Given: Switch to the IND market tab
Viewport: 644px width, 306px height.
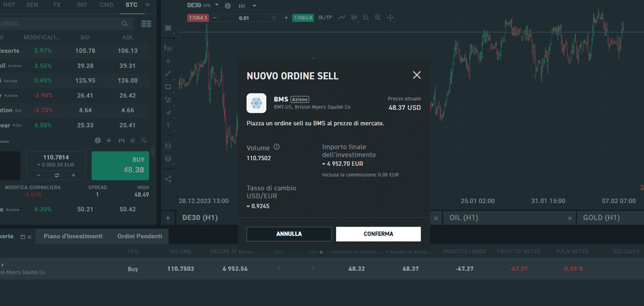Looking at the screenshot, I should (x=82, y=5).
